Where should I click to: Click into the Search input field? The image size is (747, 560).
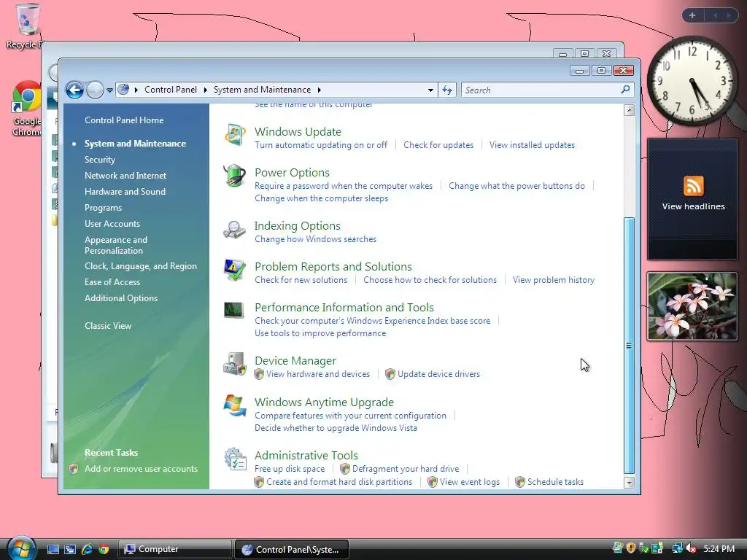coord(541,90)
